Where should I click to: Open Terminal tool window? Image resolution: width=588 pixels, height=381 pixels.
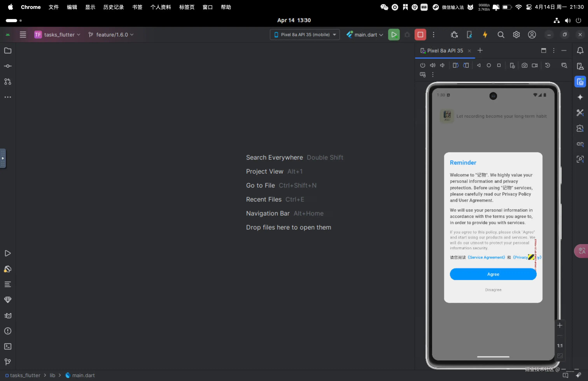point(8,346)
